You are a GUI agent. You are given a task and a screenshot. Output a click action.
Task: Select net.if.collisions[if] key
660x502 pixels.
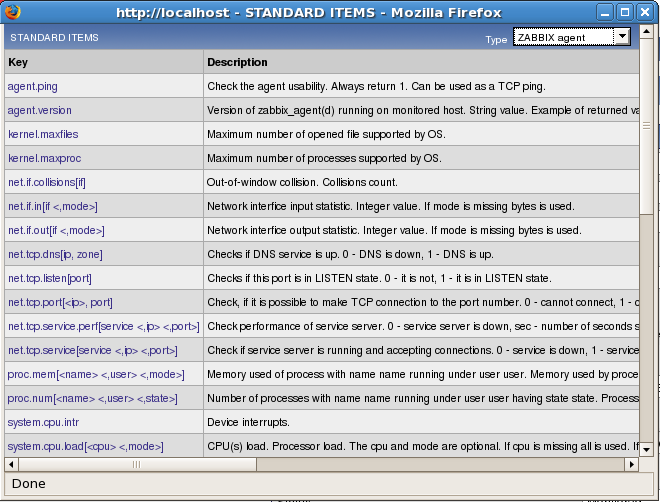pyautogui.click(x=47, y=182)
